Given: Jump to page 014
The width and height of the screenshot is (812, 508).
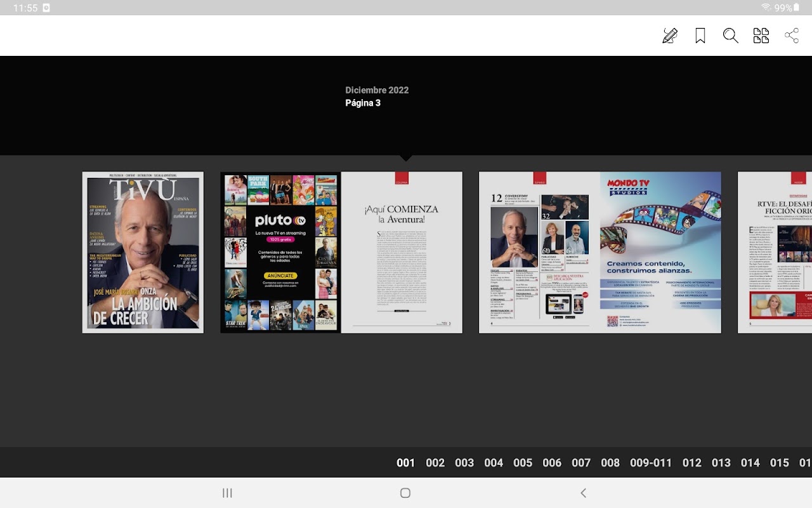Looking at the screenshot, I should [750, 463].
